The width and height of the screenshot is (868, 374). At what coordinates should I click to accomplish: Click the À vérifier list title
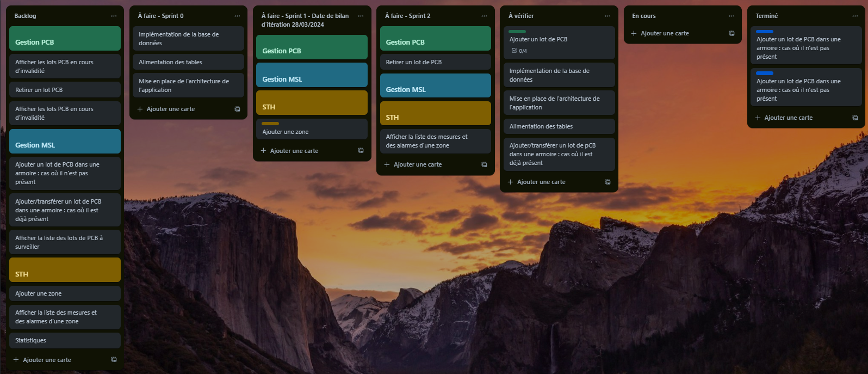tap(521, 16)
